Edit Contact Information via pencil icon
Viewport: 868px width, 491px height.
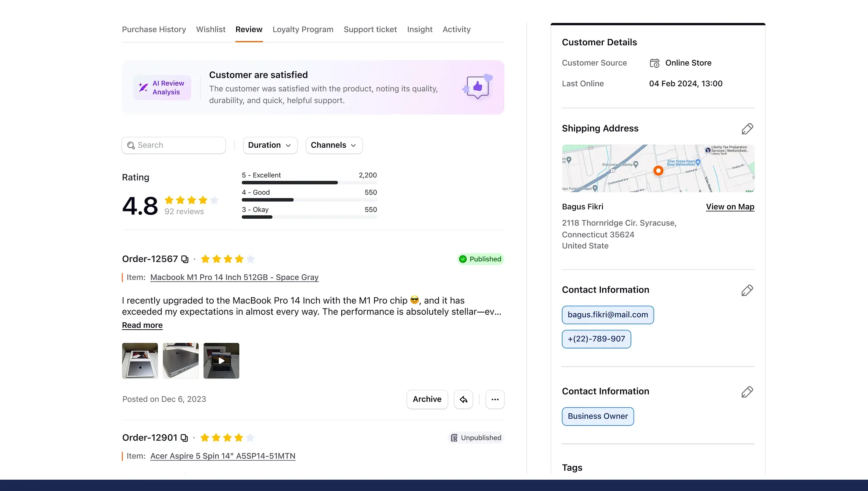pos(747,290)
